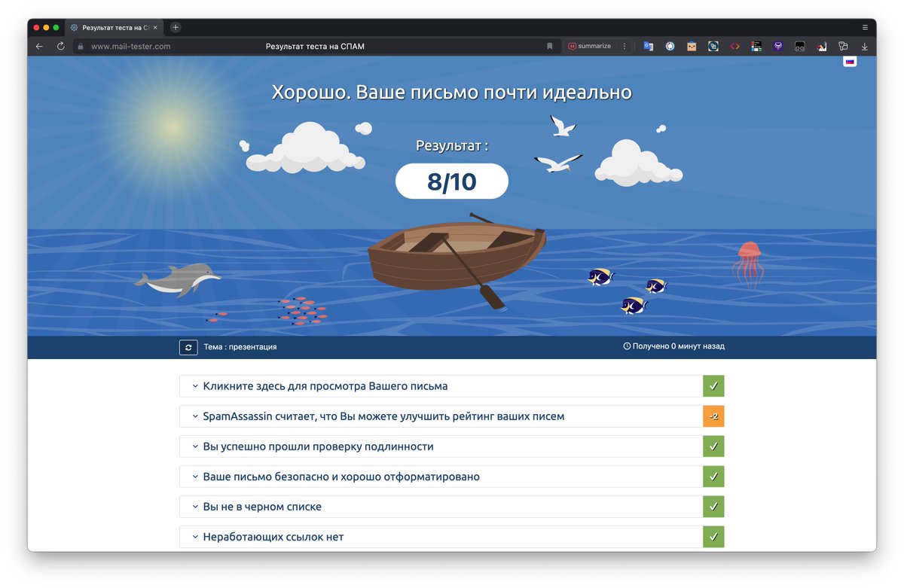Viewport: 904px width, 588px height.
Task: Go back with the browser back arrow
Action: [x=40, y=46]
